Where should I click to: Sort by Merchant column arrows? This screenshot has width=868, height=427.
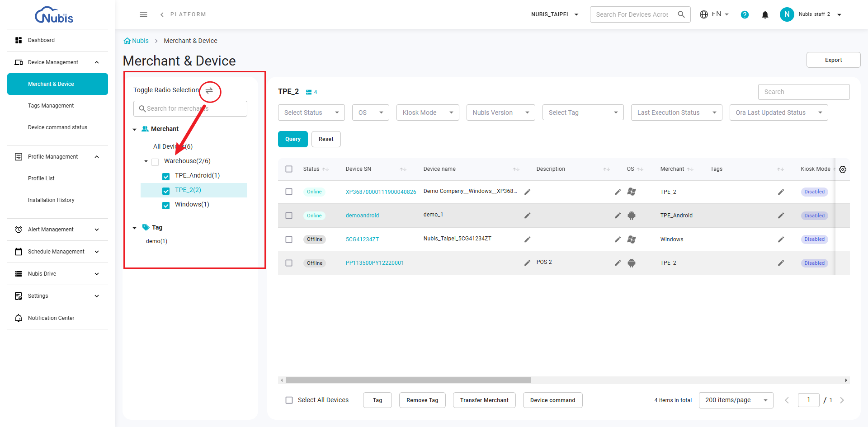pos(690,169)
